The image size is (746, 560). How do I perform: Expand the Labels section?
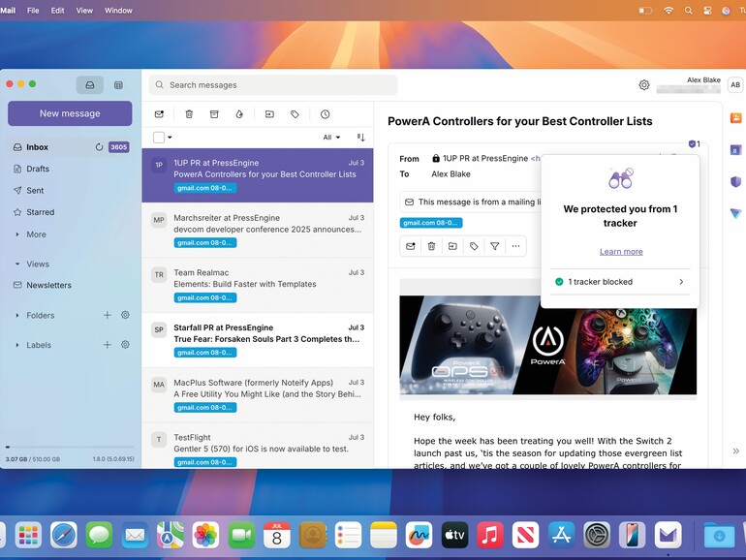pos(17,345)
